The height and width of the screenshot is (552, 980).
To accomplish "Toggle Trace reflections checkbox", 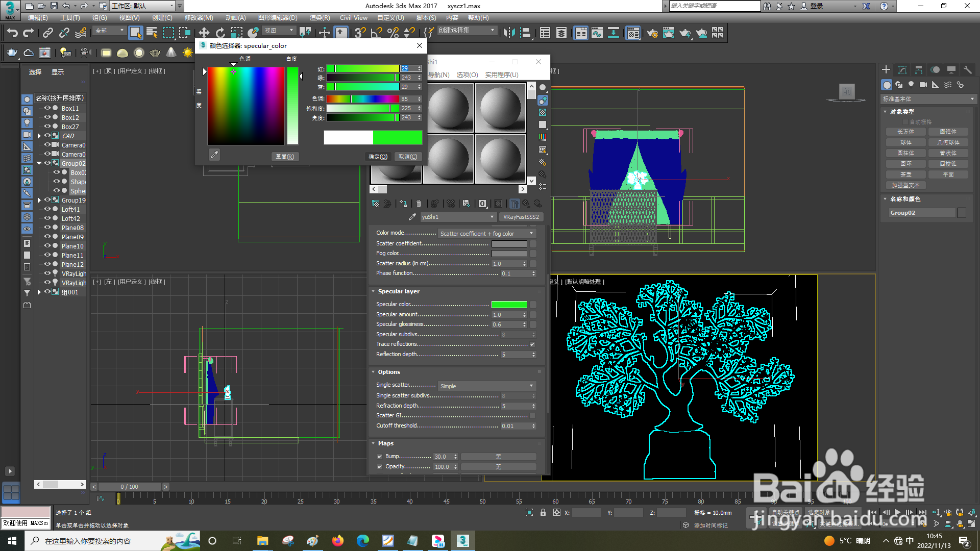I will click(532, 344).
